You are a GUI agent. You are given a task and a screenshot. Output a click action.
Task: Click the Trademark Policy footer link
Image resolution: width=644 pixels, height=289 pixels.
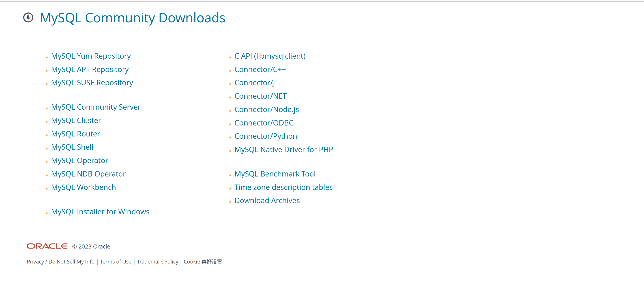[x=157, y=261]
